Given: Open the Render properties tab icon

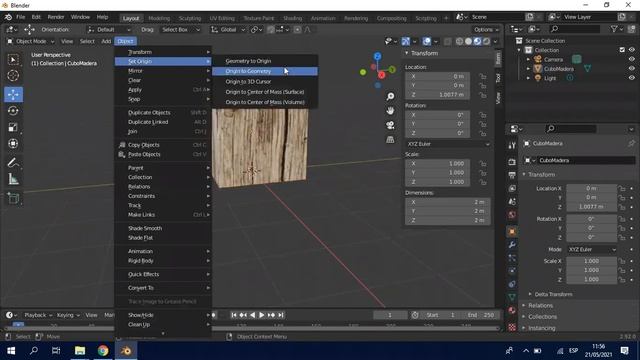Looking at the screenshot, I should tap(512, 162).
